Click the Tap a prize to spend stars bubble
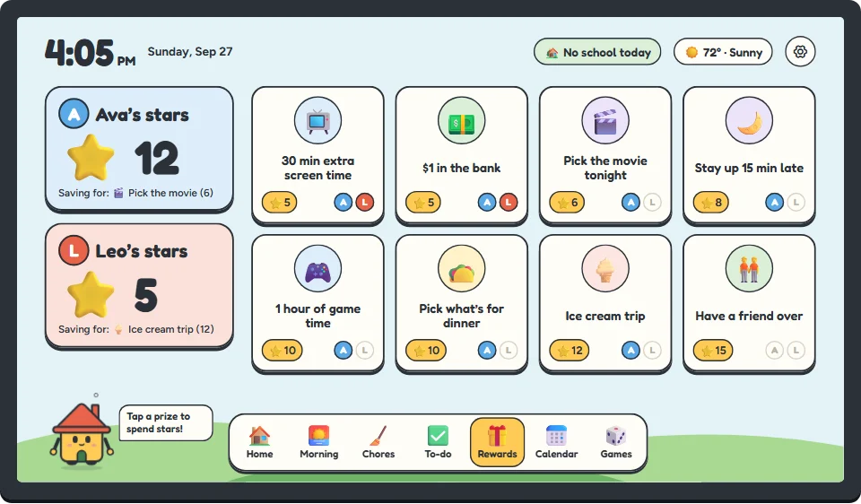The width and height of the screenshot is (861, 504). click(x=166, y=422)
